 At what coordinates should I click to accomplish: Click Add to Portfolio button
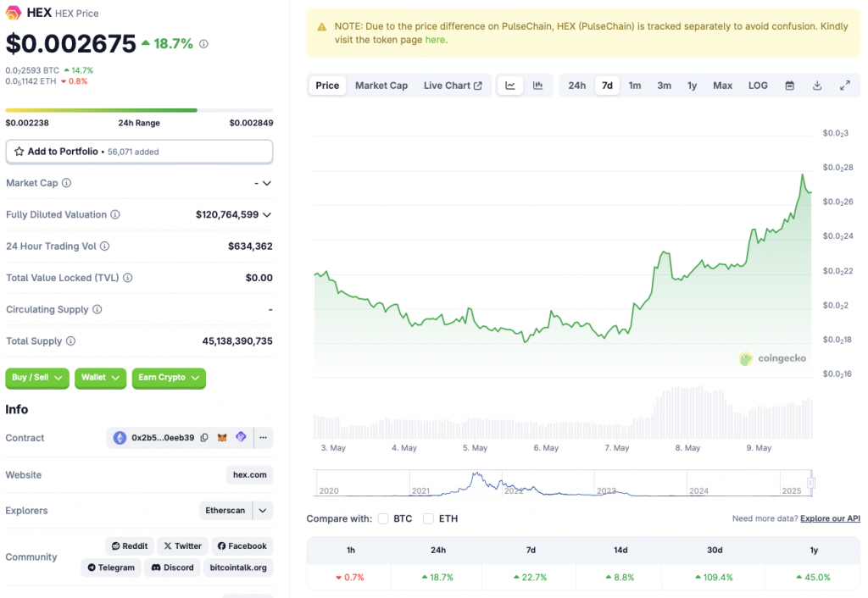[x=139, y=152]
